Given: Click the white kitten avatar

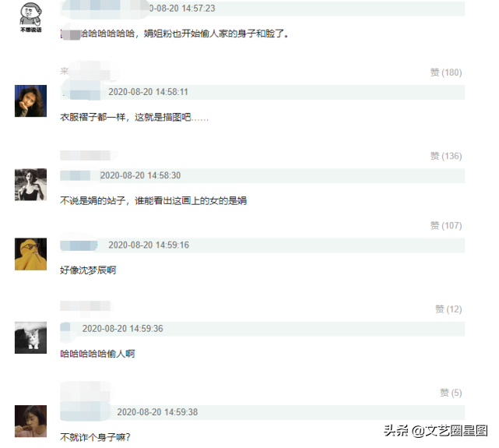Looking at the screenshot, I should pyautogui.click(x=30, y=337).
